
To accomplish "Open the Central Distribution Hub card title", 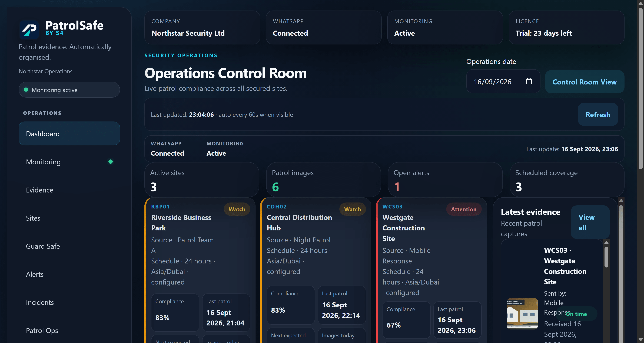I will pos(299,222).
